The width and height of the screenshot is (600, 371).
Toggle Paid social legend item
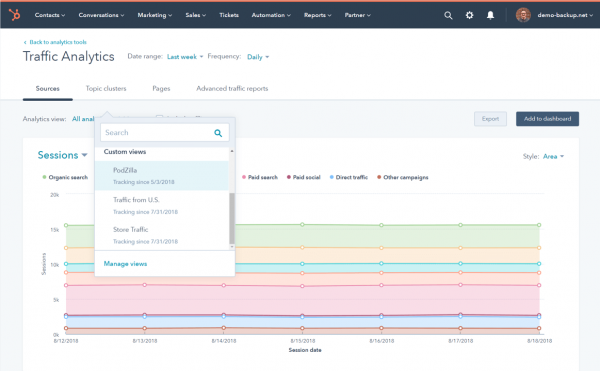point(303,177)
